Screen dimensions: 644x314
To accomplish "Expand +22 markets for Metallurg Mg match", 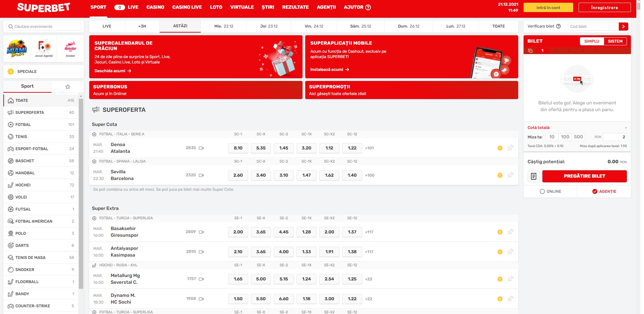I will coord(368,279).
